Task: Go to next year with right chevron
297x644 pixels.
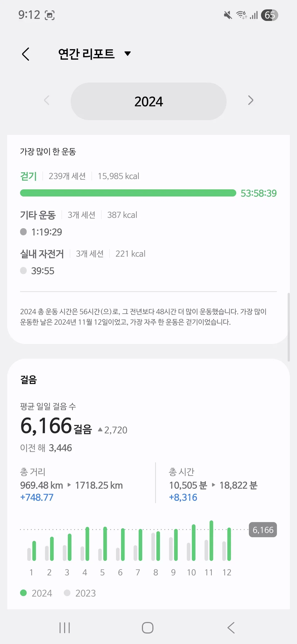Action: pyautogui.click(x=251, y=100)
